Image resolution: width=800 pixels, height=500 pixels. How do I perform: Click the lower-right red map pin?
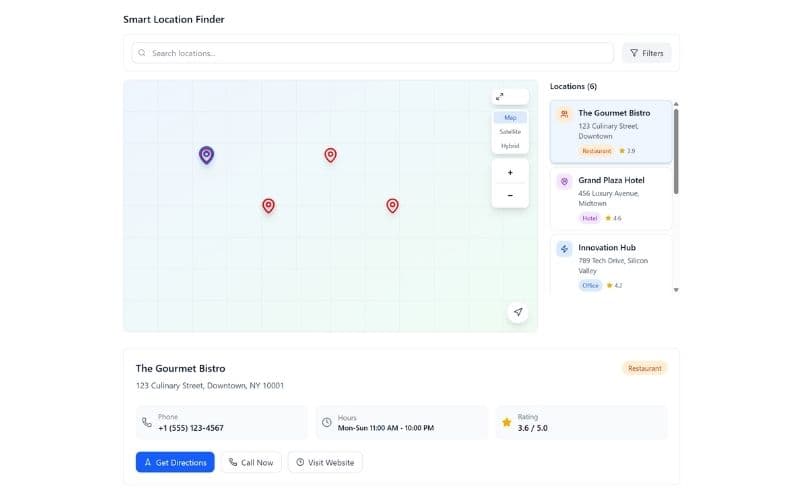pyautogui.click(x=392, y=205)
